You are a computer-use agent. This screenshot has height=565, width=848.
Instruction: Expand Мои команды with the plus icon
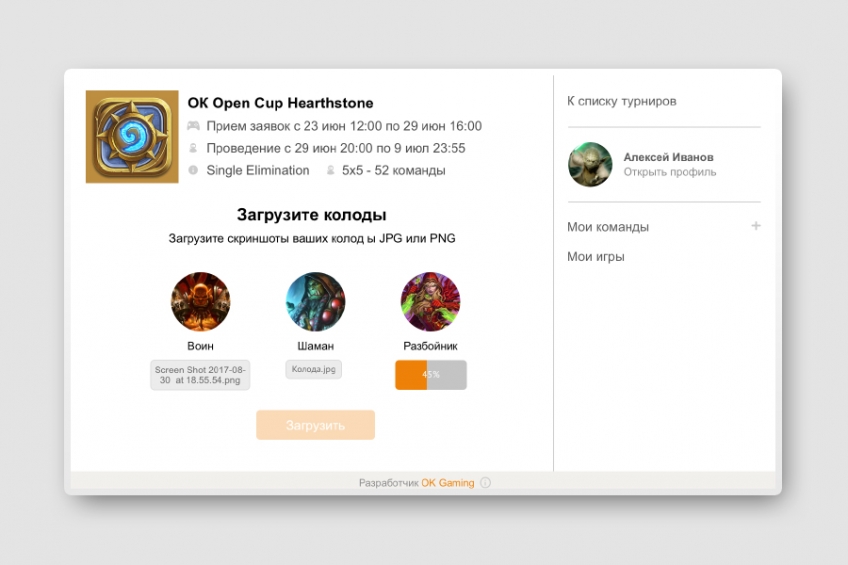click(756, 225)
